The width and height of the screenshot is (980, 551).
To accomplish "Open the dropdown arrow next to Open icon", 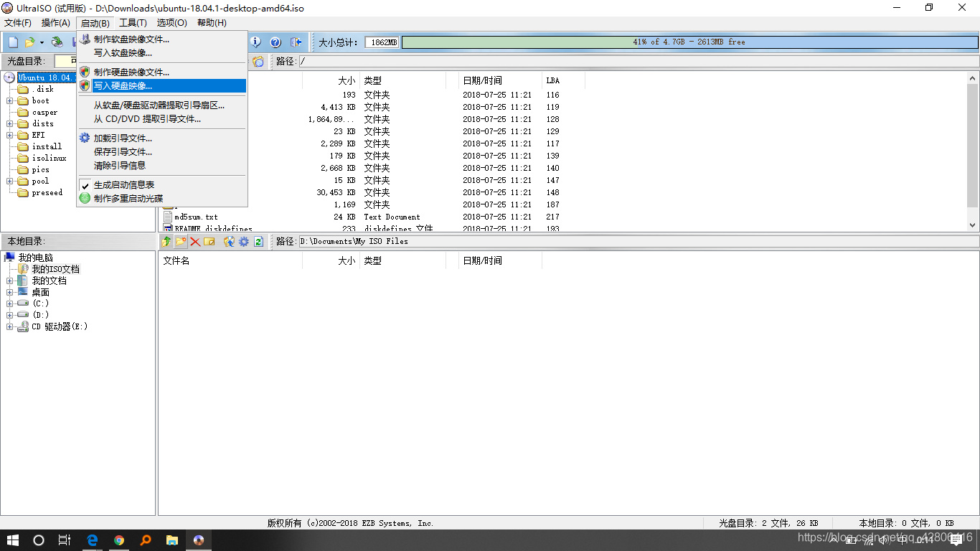I will pos(42,42).
